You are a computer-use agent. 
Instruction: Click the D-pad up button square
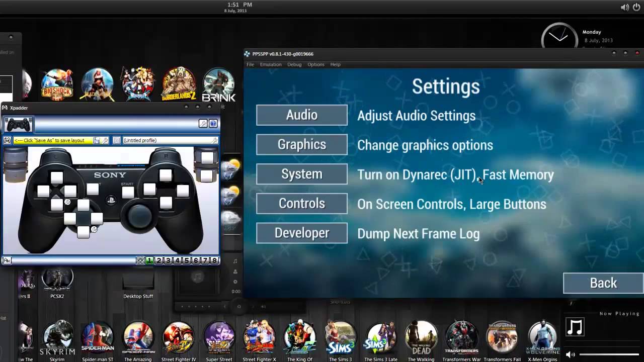pyautogui.click(x=57, y=177)
